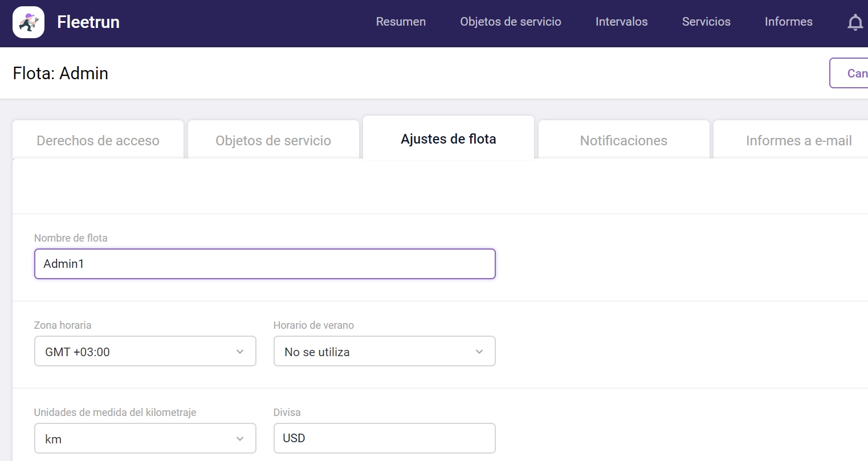The width and height of the screenshot is (868, 461).
Task: Switch to the Derechos de acceso tab
Action: [x=97, y=140]
